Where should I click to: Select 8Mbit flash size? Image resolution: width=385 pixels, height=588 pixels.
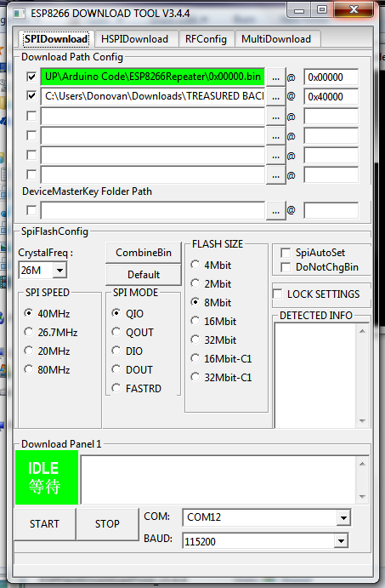[212, 303]
